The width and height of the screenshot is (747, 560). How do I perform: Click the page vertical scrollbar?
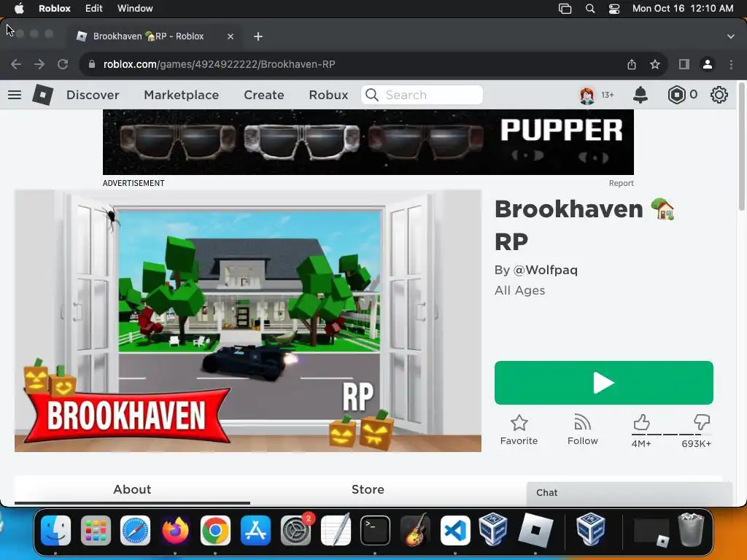741,146
